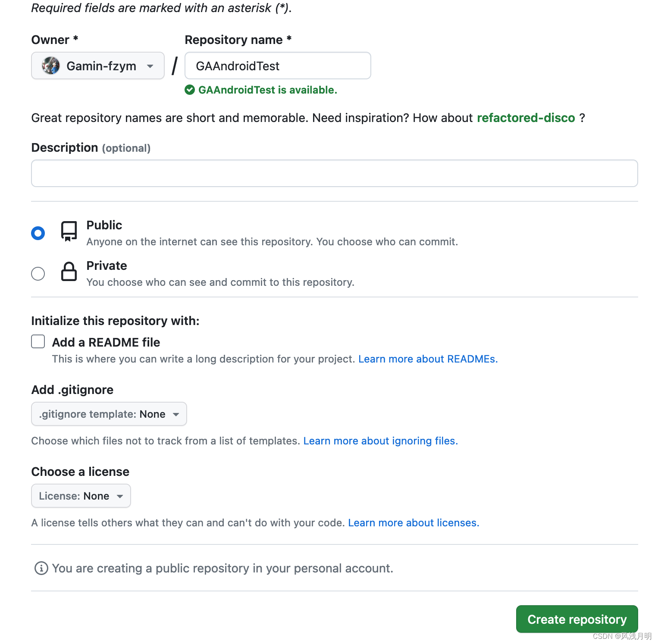Click the Create repository button

tap(577, 619)
